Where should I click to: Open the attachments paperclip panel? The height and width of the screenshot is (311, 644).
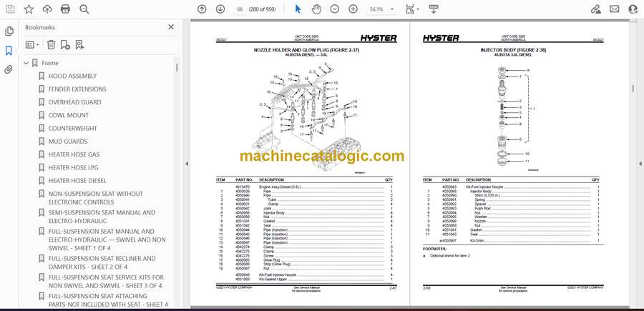tap(9, 69)
